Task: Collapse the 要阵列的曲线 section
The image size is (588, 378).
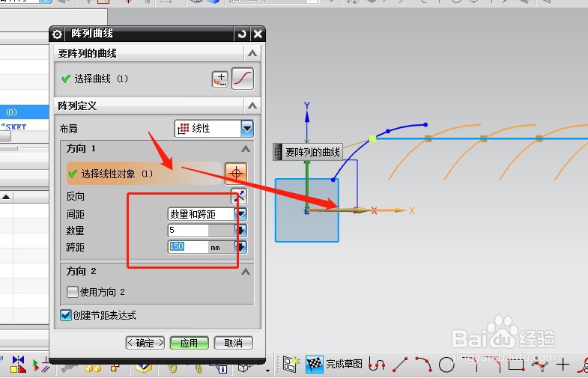Action: pos(252,53)
